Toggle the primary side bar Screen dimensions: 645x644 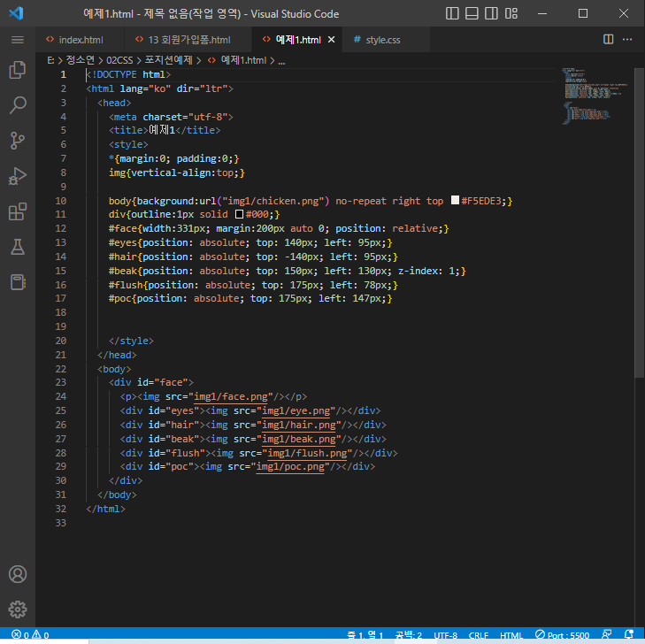(x=452, y=13)
